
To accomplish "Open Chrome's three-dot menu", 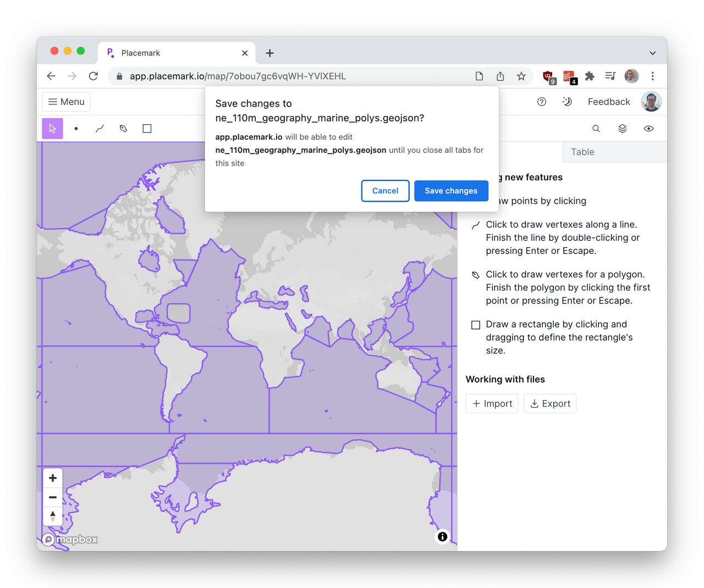I will pos(652,76).
